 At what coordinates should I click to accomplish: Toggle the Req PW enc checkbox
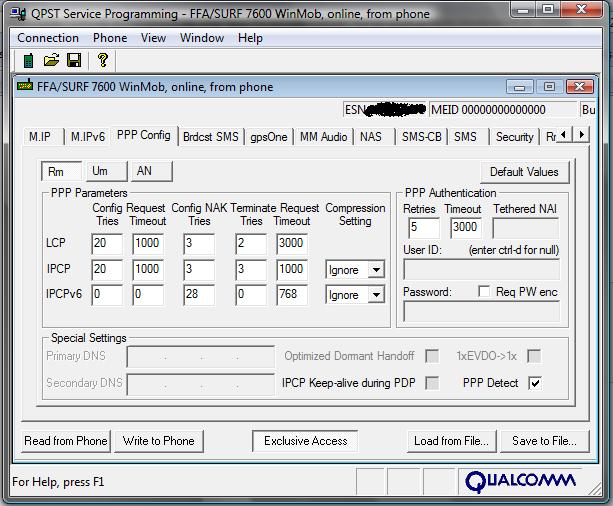(484, 291)
